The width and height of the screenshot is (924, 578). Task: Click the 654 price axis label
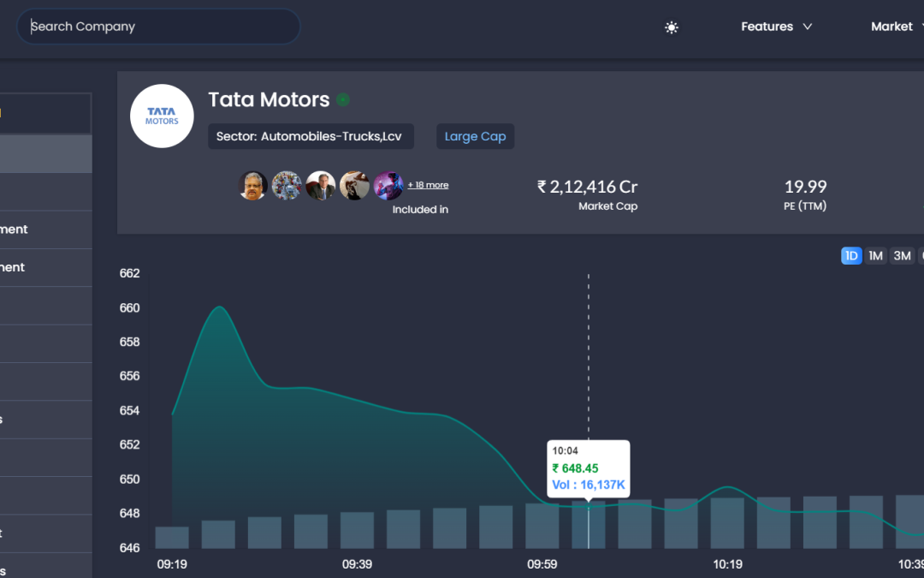130,410
